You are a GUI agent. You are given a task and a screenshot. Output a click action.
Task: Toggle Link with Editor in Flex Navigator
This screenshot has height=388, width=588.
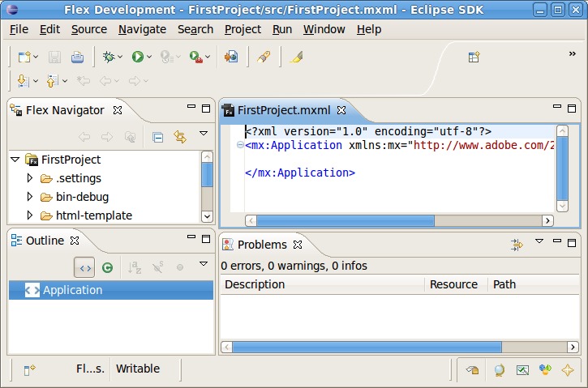coord(180,137)
